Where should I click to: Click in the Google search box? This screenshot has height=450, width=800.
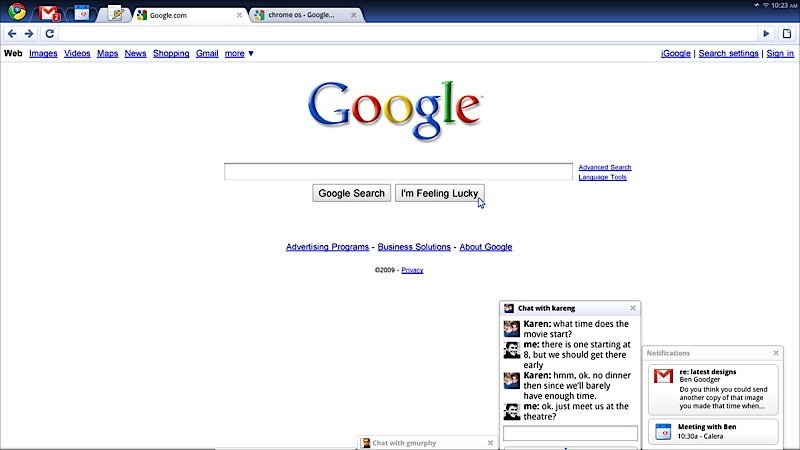[398, 172]
